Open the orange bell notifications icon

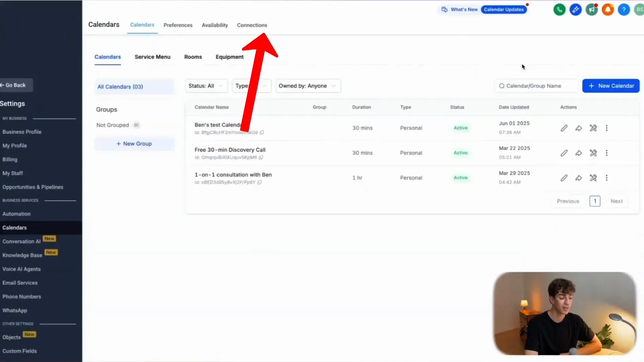click(608, 9)
